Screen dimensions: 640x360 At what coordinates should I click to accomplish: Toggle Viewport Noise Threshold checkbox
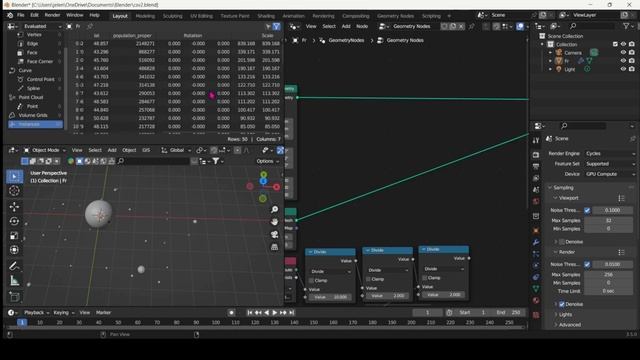[587, 210]
